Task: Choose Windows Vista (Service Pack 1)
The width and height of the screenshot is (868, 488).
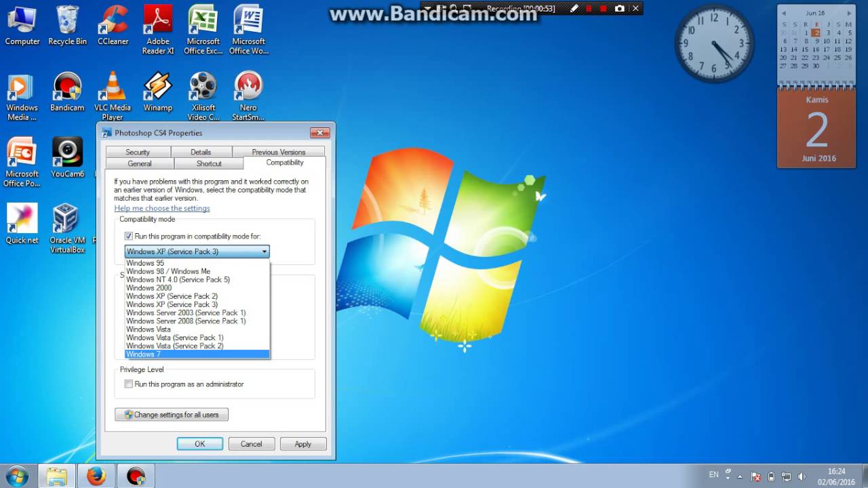Action: pos(197,338)
